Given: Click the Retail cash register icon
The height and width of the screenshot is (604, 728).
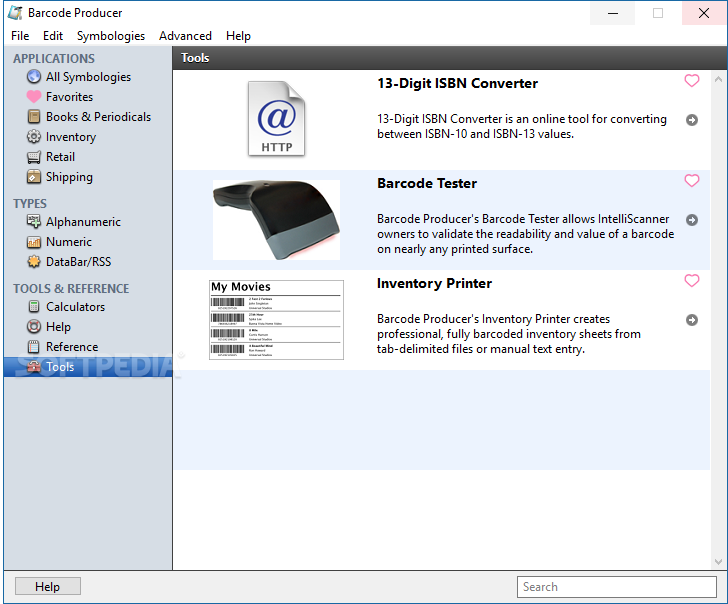Looking at the screenshot, I should pos(33,157).
